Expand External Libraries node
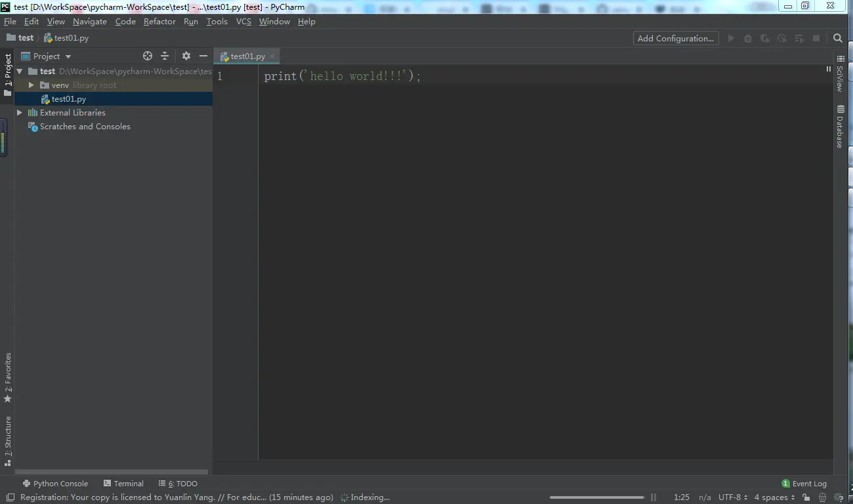The height and width of the screenshot is (504, 853). (20, 113)
